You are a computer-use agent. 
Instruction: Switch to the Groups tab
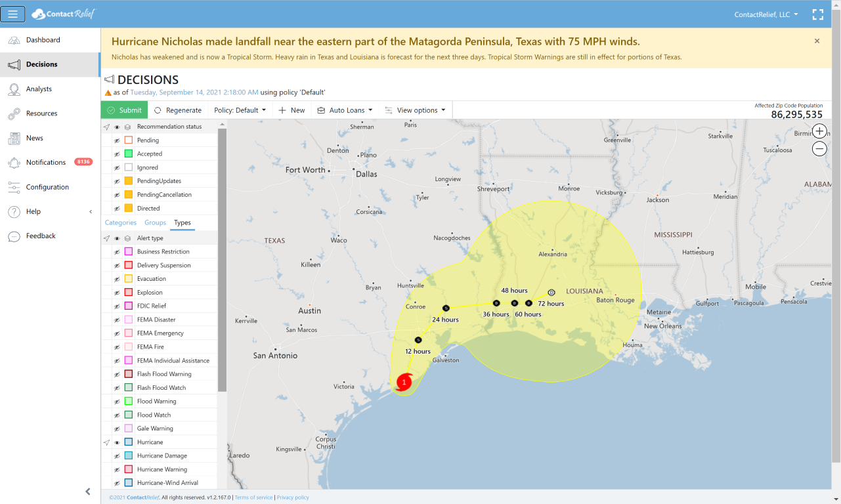156,222
